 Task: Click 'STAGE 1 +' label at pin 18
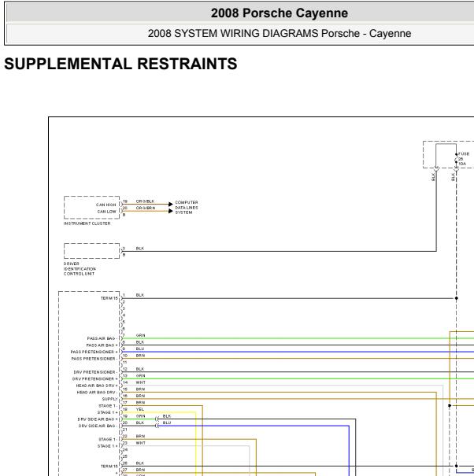tap(107, 412)
